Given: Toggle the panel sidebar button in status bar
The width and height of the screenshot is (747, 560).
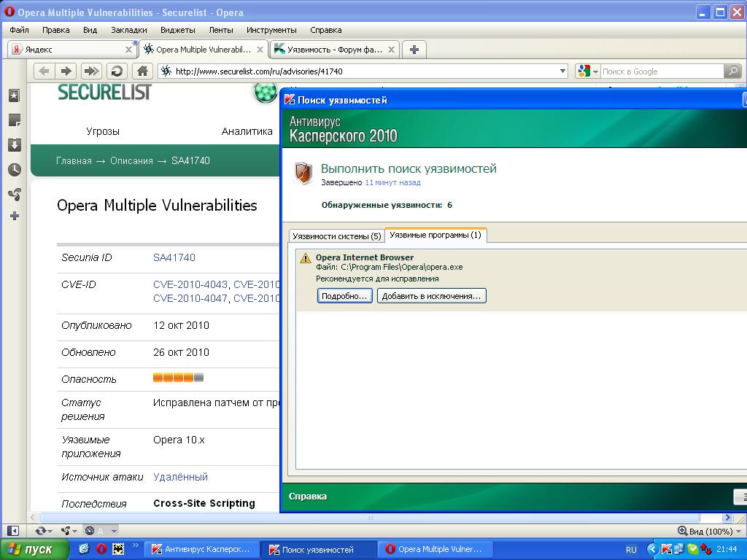Looking at the screenshot, I should [13, 531].
